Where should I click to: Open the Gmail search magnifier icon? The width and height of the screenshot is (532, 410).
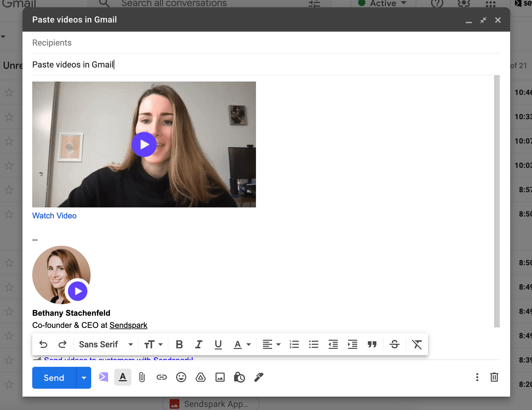[x=104, y=4]
